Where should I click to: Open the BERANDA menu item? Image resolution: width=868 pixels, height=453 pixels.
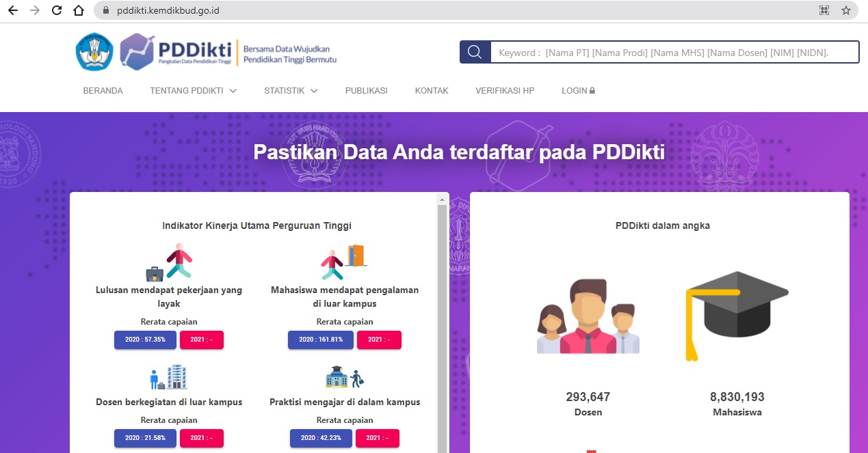(x=103, y=91)
